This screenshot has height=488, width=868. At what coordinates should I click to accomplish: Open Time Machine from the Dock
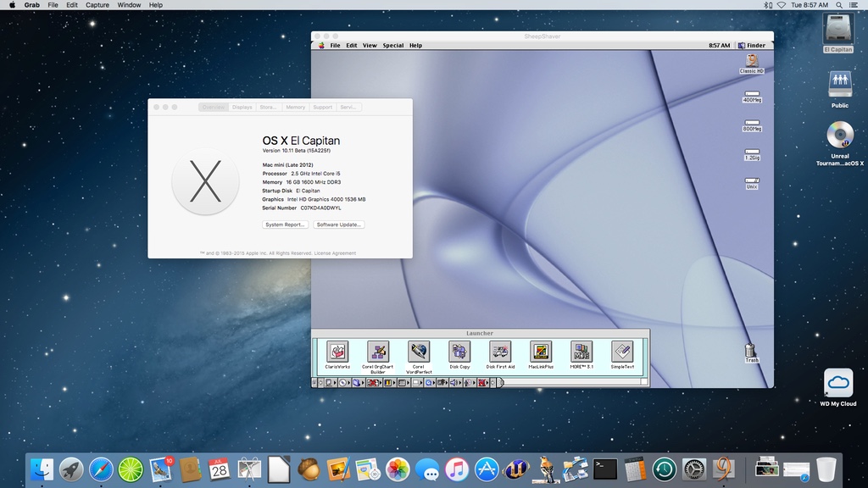(665, 469)
